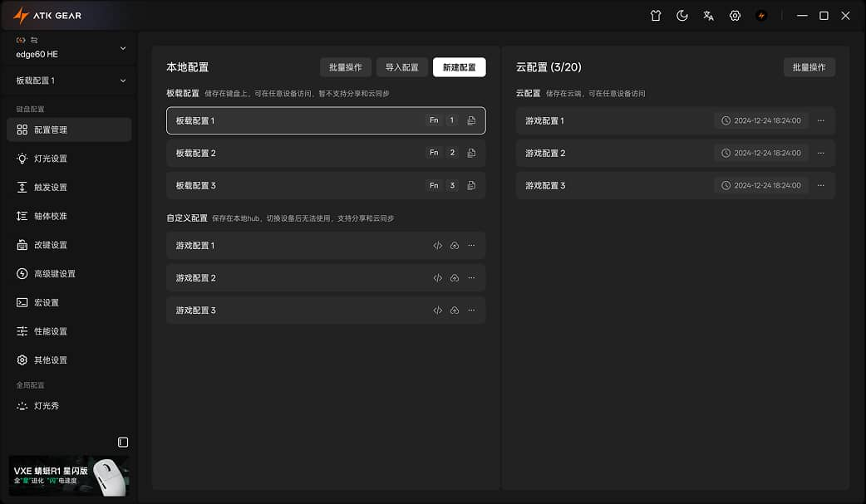The width and height of the screenshot is (866, 504).
Task: Click the 导入配置 button
Action: [401, 67]
